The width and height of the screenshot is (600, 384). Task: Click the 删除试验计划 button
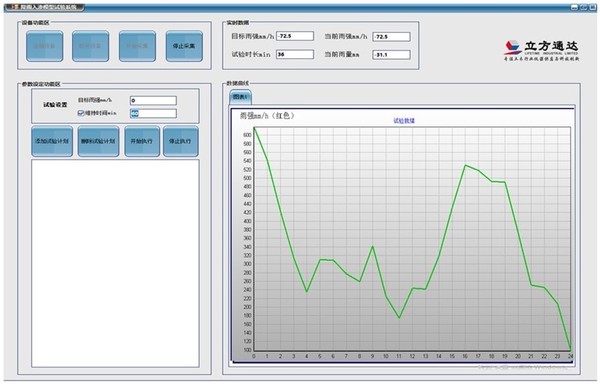(98, 141)
